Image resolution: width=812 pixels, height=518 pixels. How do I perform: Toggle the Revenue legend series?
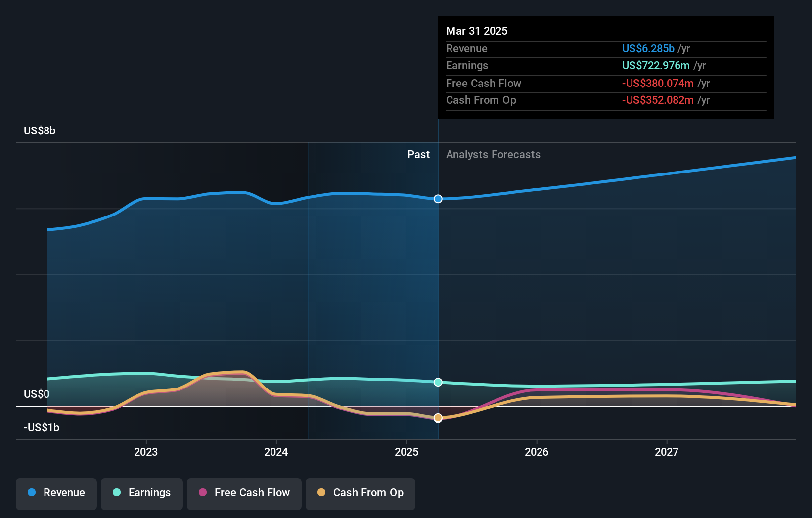(x=56, y=493)
